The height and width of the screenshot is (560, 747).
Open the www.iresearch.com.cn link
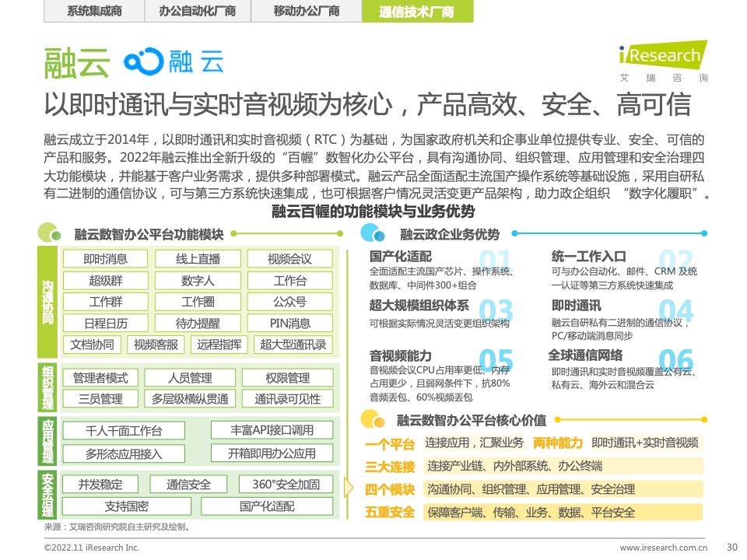coord(663,547)
